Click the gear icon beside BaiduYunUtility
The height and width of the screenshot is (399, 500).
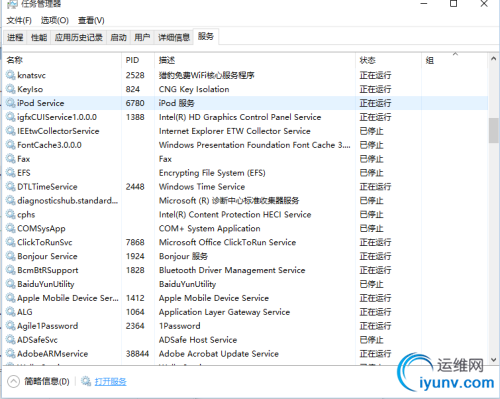11,284
